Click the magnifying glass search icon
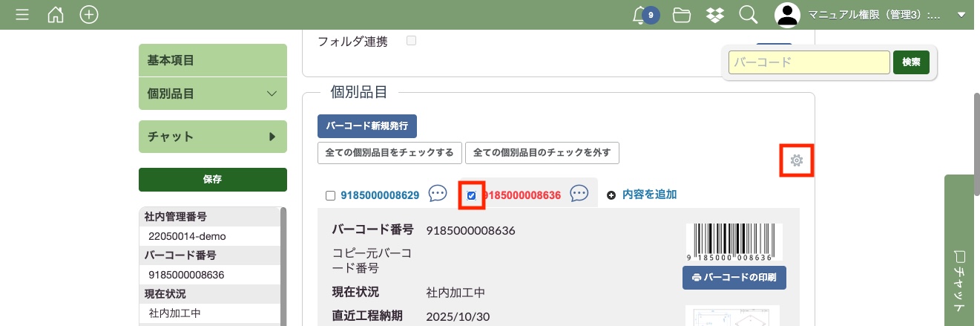The image size is (980, 326). 748,15
